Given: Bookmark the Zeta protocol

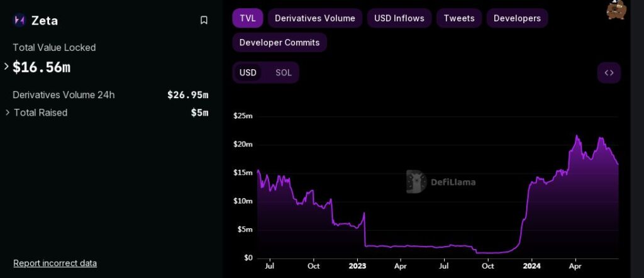Looking at the screenshot, I should click(204, 20).
